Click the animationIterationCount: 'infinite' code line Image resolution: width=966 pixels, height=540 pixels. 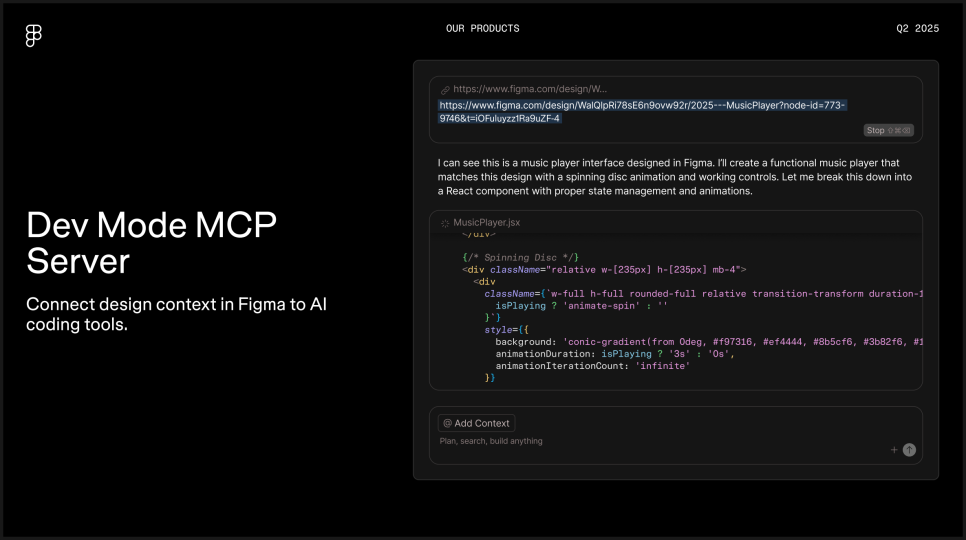[x=593, y=366]
